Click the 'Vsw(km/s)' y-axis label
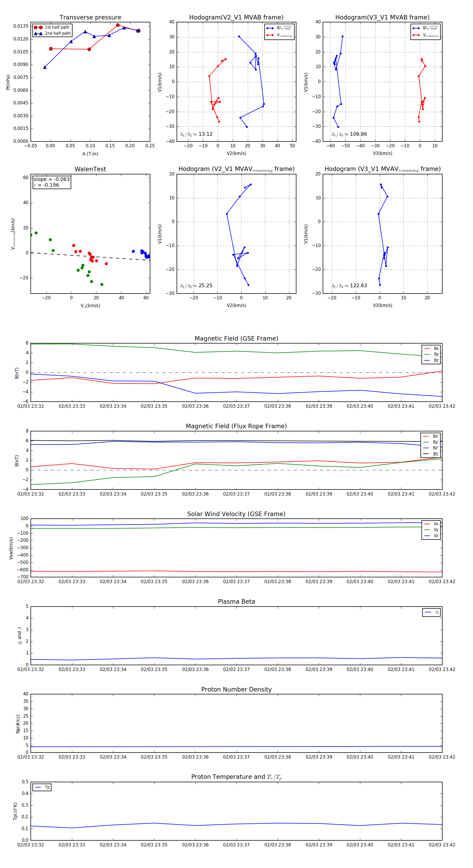 (11, 548)
